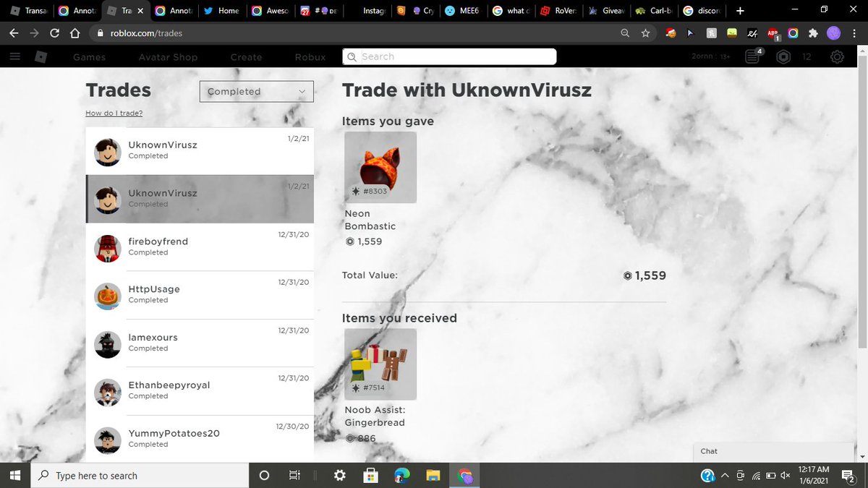The height and width of the screenshot is (488, 868).
Task: Click the fireboyfrend avatar picture
Action: click(x=108, y=248)
